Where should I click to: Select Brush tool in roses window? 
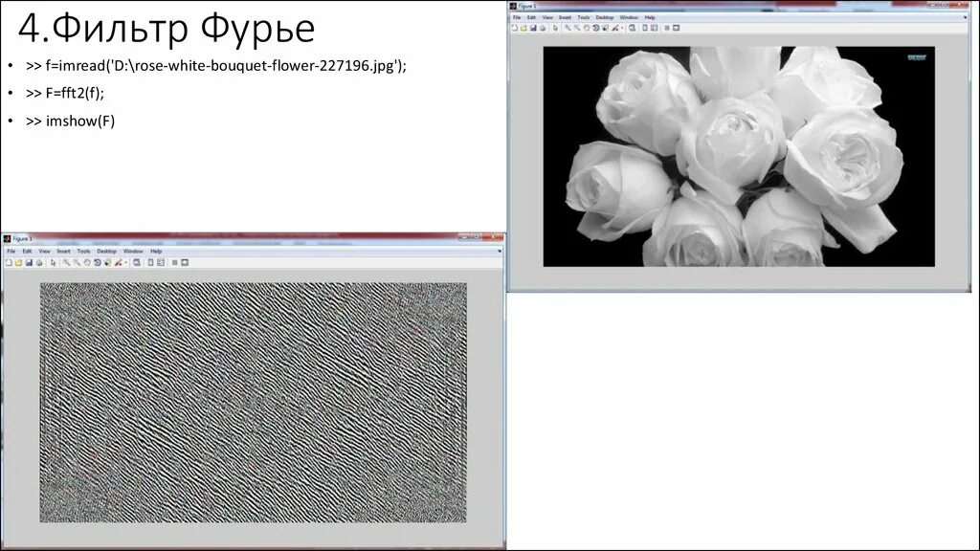[x=615, y=28]
